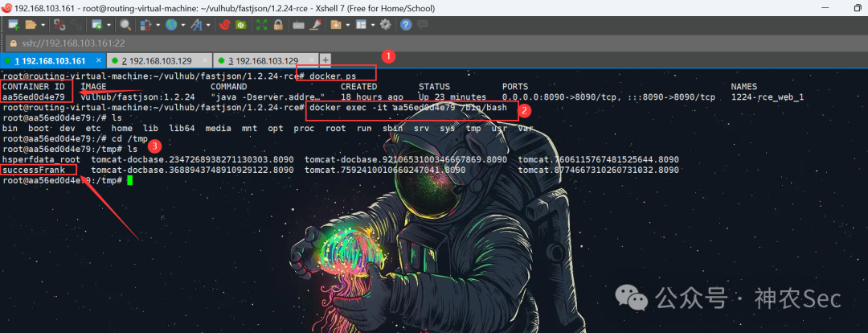Click the NAMES column header text
The image size is (868, 333).
744,86
